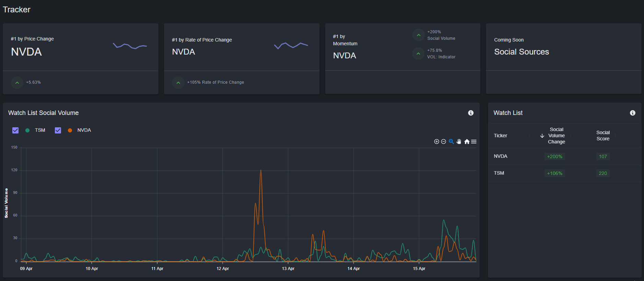Click the Social Sources coming soon card title
This screenshot has width=644, height=281.
pyautogui.click(x=522, y=52)
